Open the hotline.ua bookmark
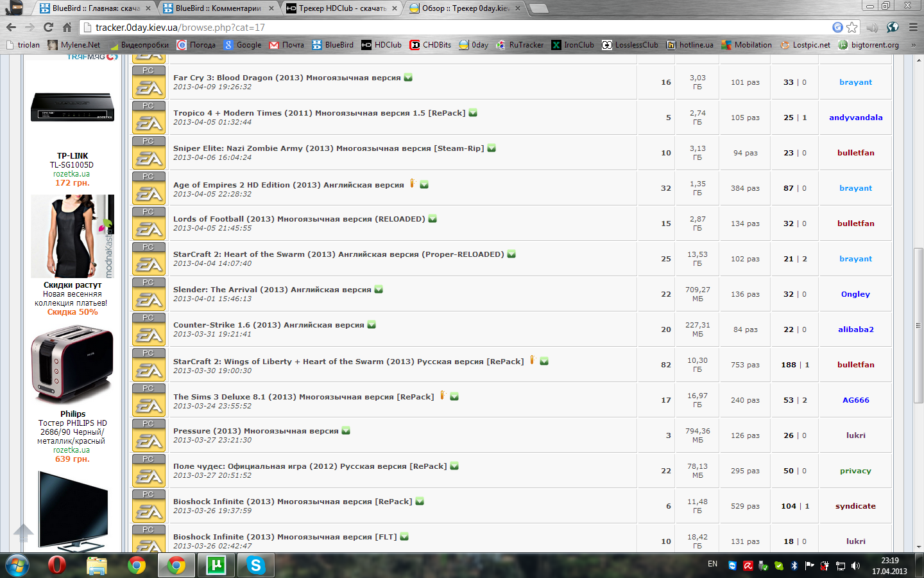This screenshot has height=578, width=924. 690,45
